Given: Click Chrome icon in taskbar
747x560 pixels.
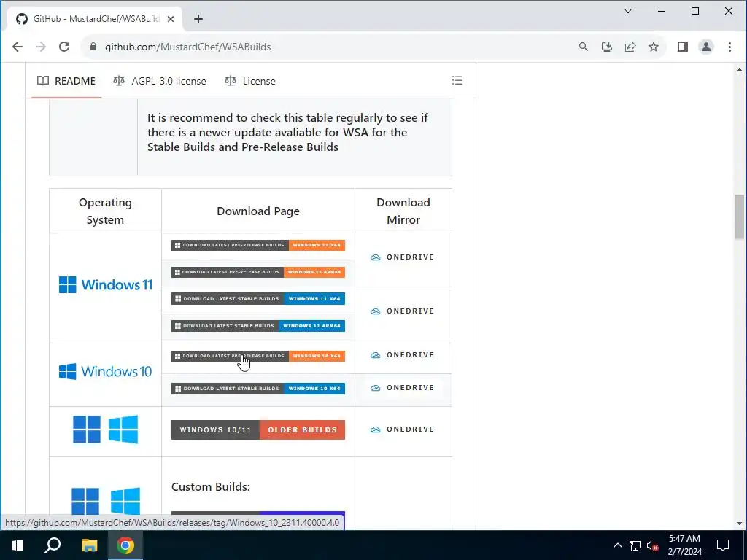Looking at the screenshot, I should coord(125,545).
